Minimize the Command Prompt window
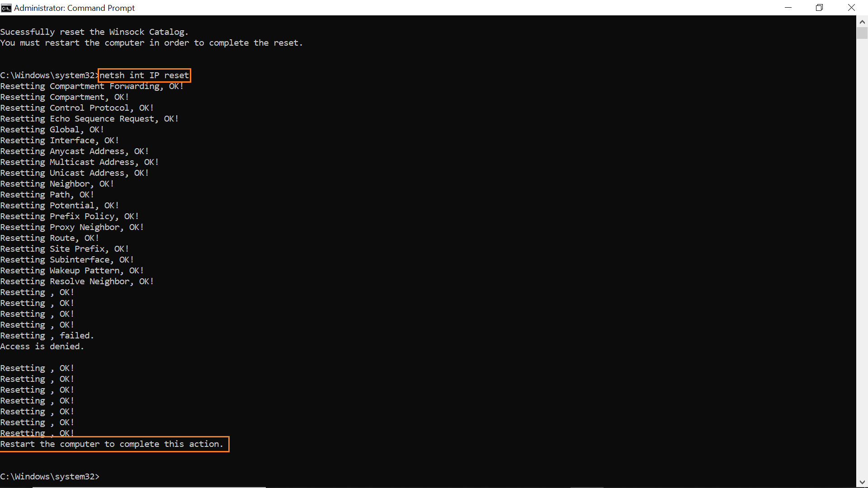 [788, 8]
